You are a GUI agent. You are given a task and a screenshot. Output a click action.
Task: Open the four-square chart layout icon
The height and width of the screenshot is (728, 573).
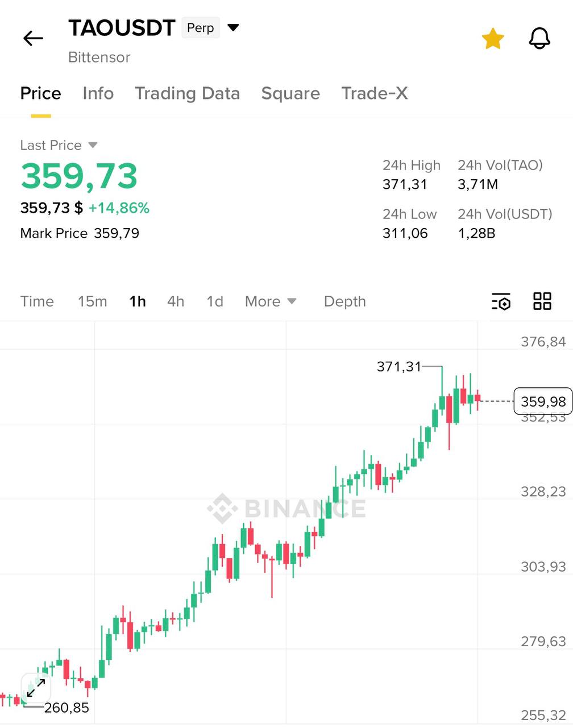[x=542, y=301]
